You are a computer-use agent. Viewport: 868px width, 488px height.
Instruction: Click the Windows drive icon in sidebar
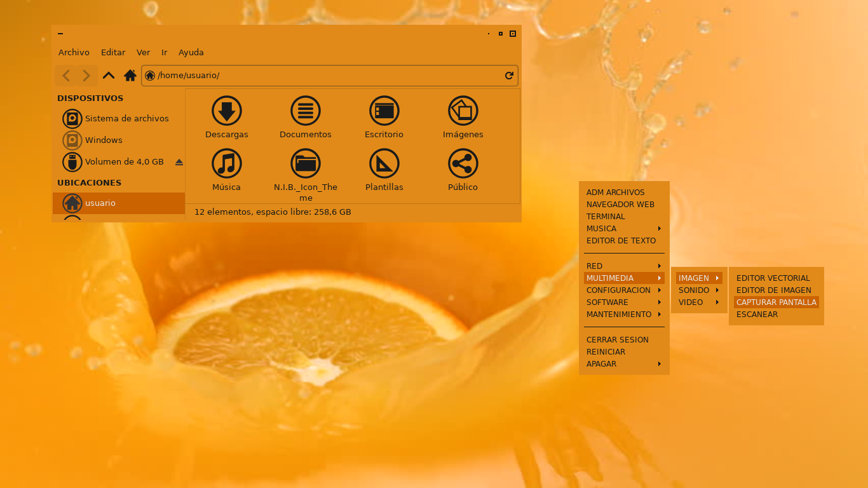[72, 140]
